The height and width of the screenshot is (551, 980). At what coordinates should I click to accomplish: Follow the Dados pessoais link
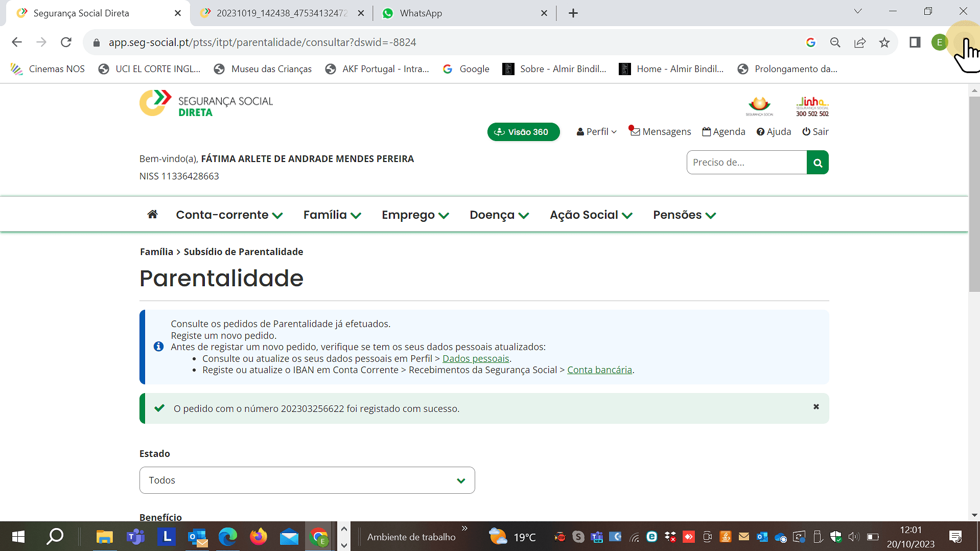click(x=476, y=358)
